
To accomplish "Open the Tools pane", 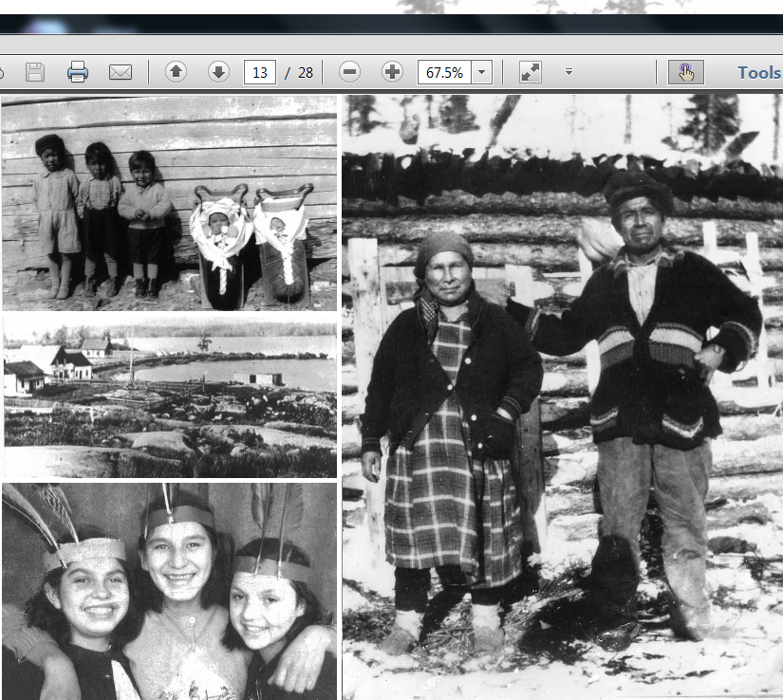I will 758,72.
